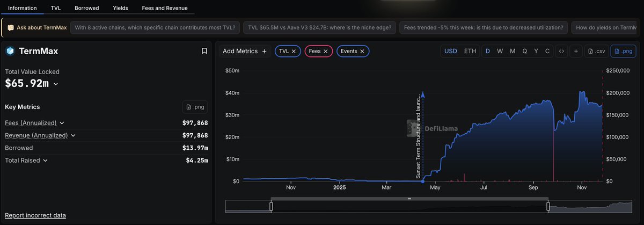The width and height of the screenshot is (644, 225).
Task: Open the Add Metrics dropdown
Action: tap(245, 51)
